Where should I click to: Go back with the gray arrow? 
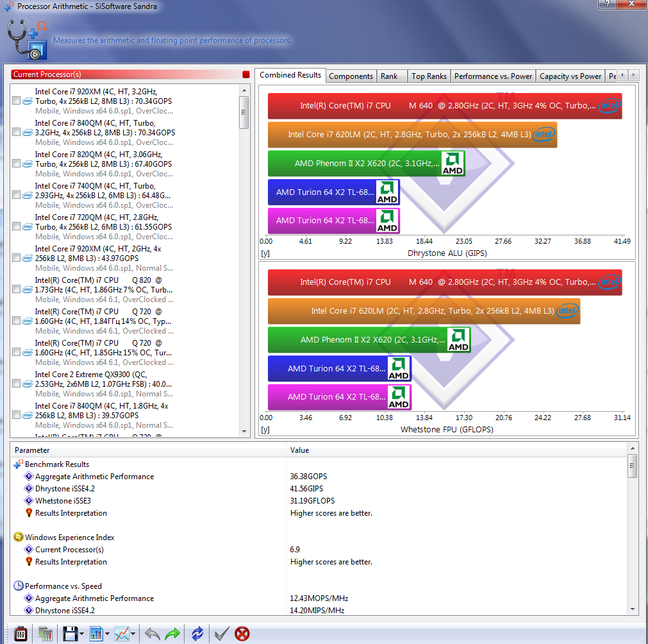tap(153, 633)
